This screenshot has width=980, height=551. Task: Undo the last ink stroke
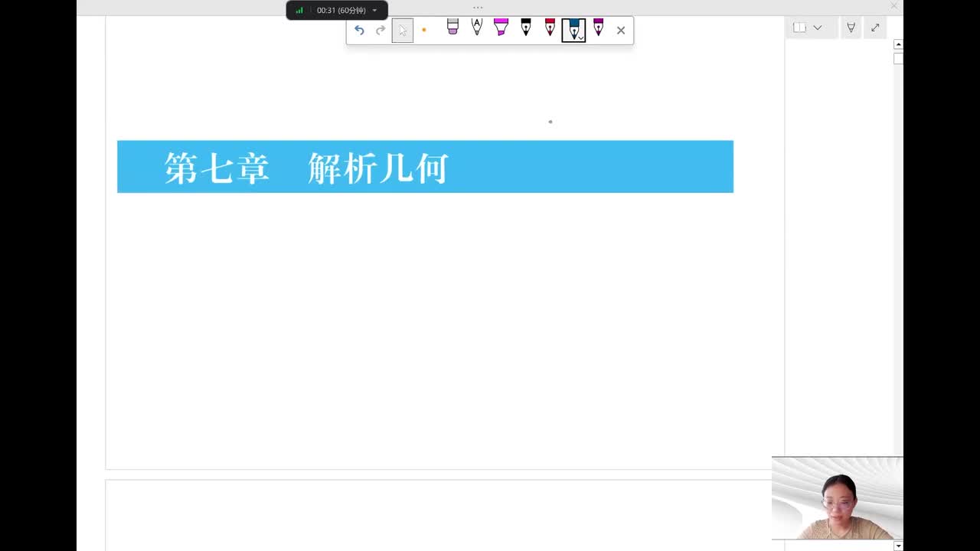point(359,31)
